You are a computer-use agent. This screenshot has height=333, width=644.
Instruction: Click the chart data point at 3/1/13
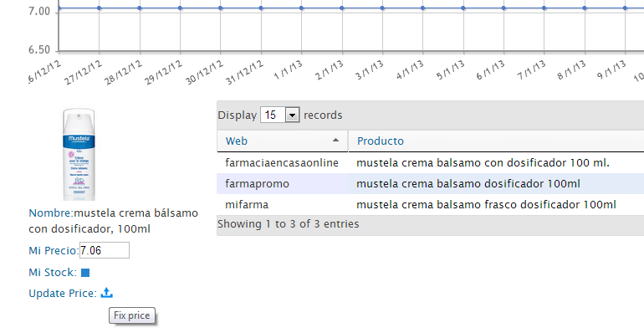[382, 8]
